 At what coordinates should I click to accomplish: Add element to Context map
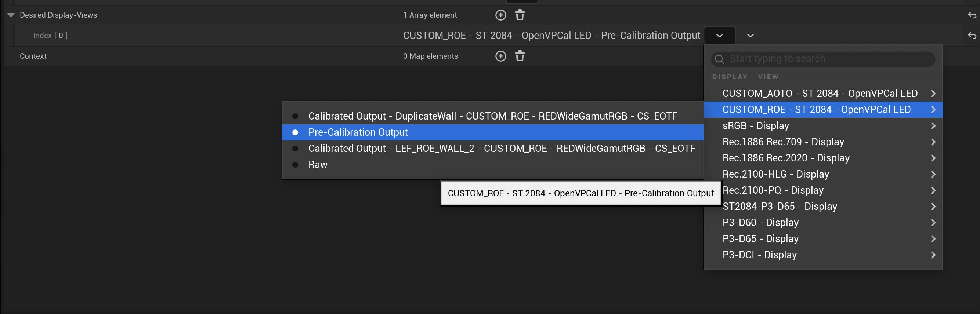[501, 56]
